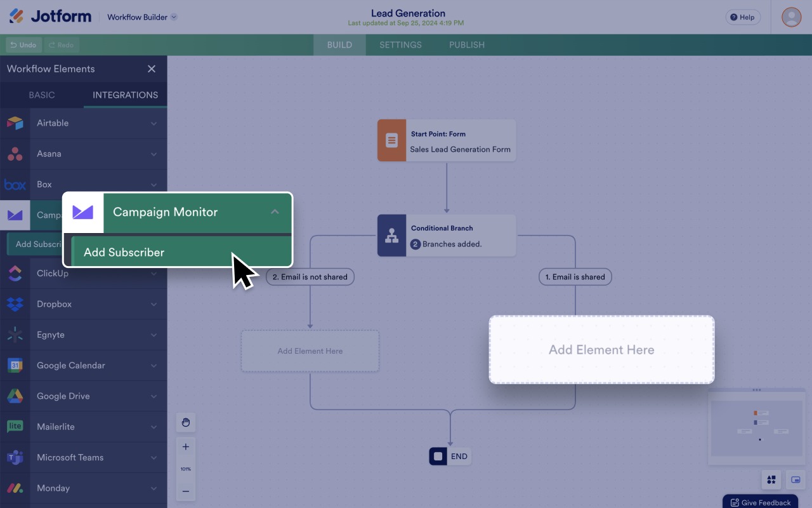
Task: Click the Jotform logo
Action: tap(50, 17)
